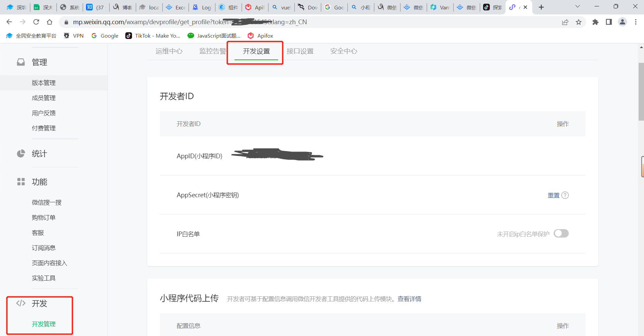This screenshot has height=336, width=644.
Task: Open 付费管理 in the sidebar
Action: [44, 128]
